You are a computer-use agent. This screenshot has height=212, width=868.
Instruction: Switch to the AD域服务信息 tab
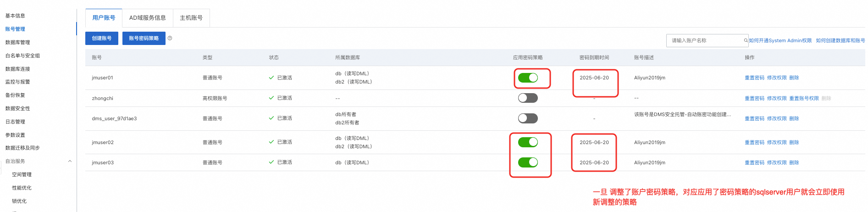[x=148, y=18]
